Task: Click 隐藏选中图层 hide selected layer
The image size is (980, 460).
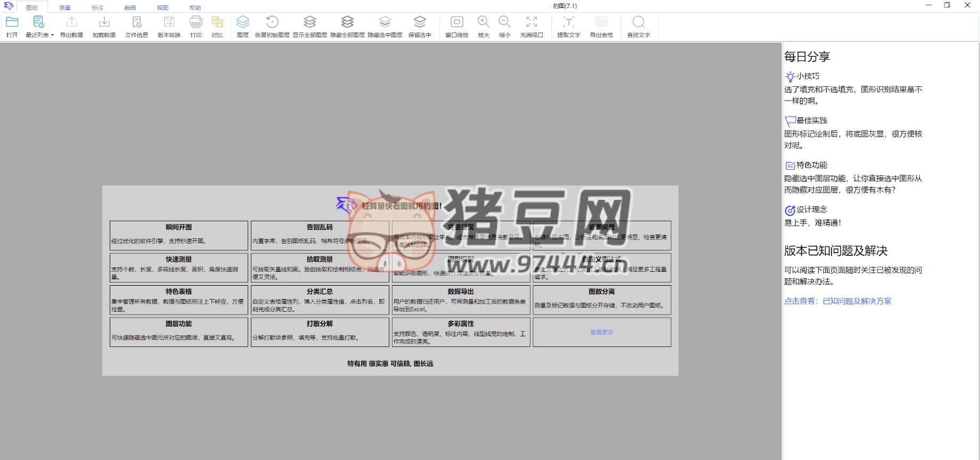Action: (385, 22)
